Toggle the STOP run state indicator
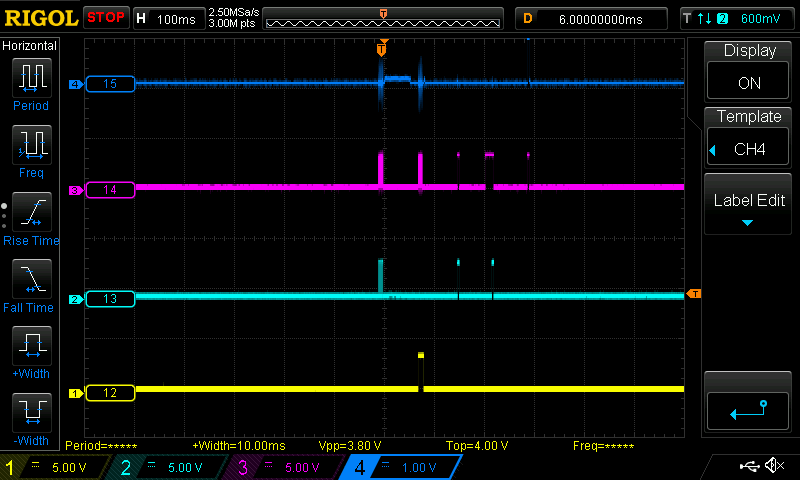Image resolution: width=800 pixels, height=480 pixels. click(106, 18)
